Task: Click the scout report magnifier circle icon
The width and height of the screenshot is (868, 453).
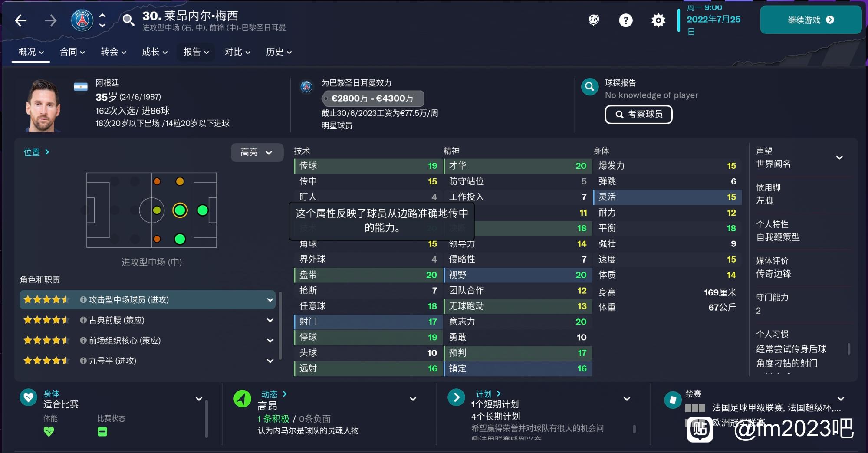Action: pos(590,87)
